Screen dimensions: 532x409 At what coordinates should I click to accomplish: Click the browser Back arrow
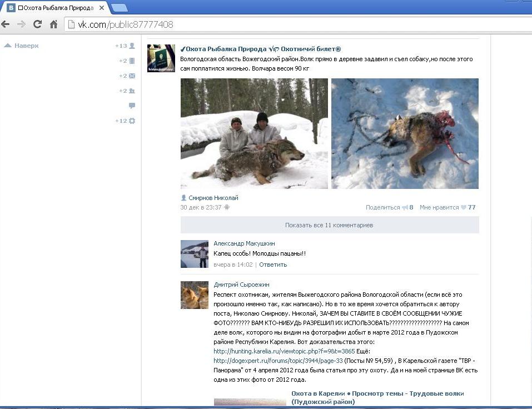6,24
